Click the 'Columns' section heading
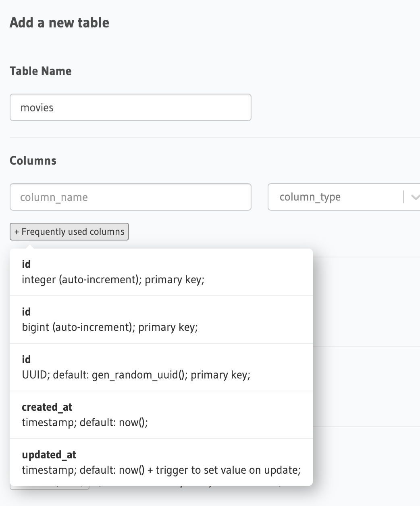This screenshot has height=506, width=420. (x=33, y=161)
